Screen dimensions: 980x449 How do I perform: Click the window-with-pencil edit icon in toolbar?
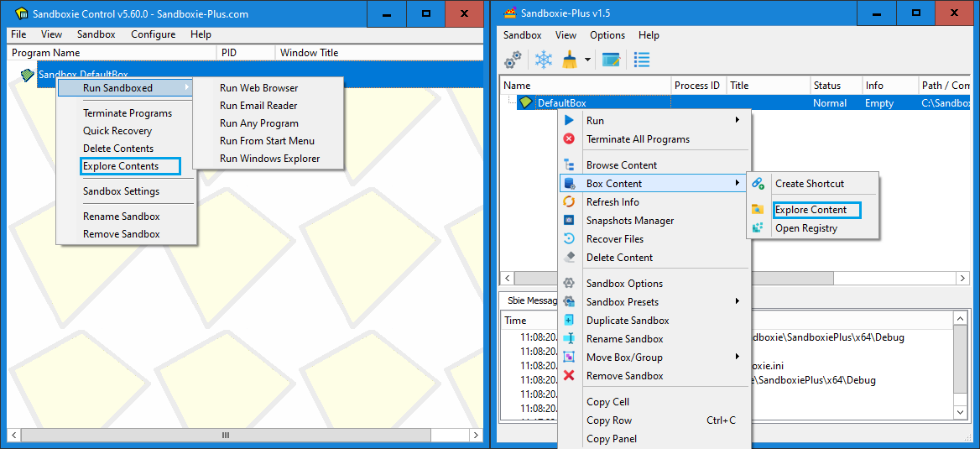(611, 60)
